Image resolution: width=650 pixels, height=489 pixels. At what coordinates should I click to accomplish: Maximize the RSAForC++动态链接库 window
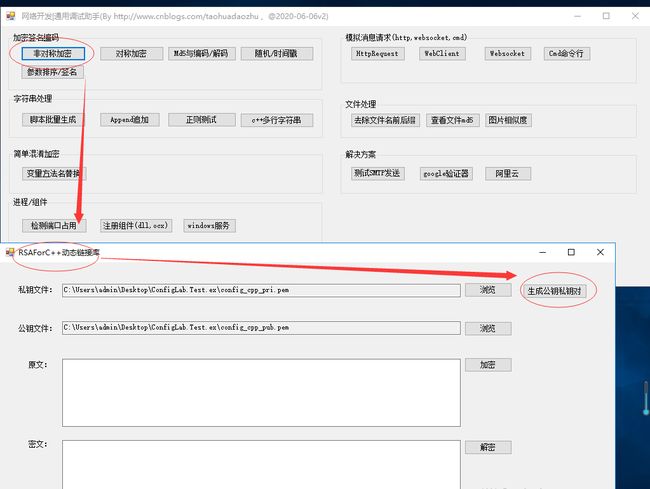pos(571,252)
